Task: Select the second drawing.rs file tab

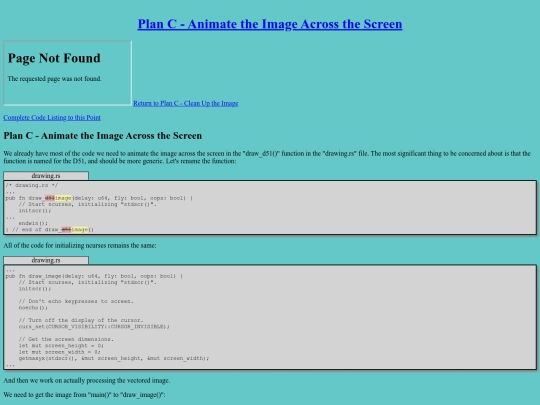Action: tap(46, 260)
